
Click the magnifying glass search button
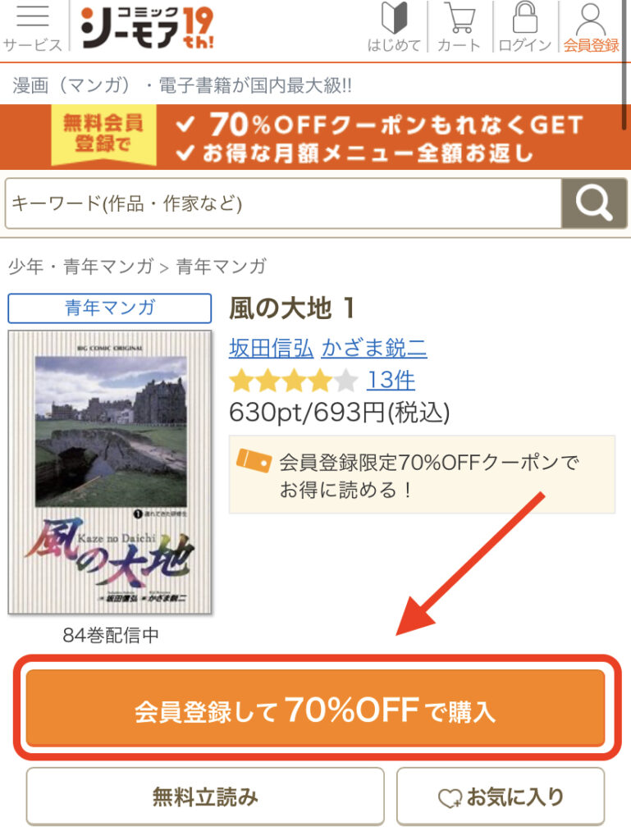594,203
